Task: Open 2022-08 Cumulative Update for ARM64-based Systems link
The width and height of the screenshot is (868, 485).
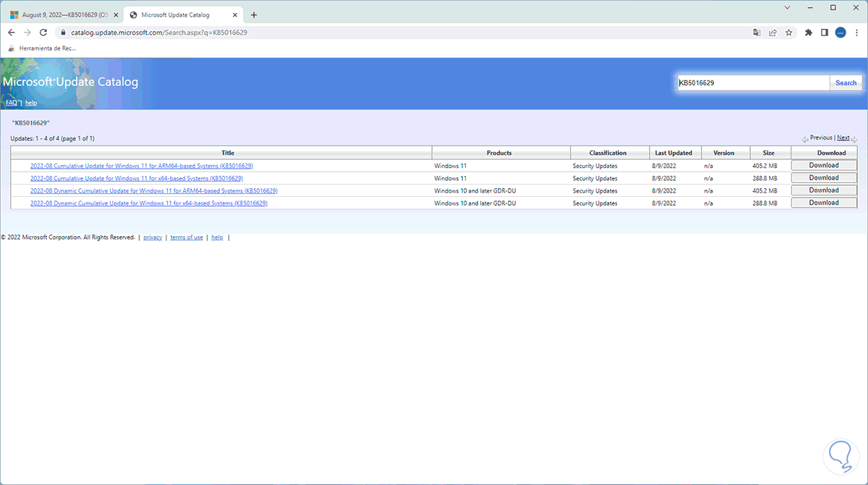Action: click(142, 166)
